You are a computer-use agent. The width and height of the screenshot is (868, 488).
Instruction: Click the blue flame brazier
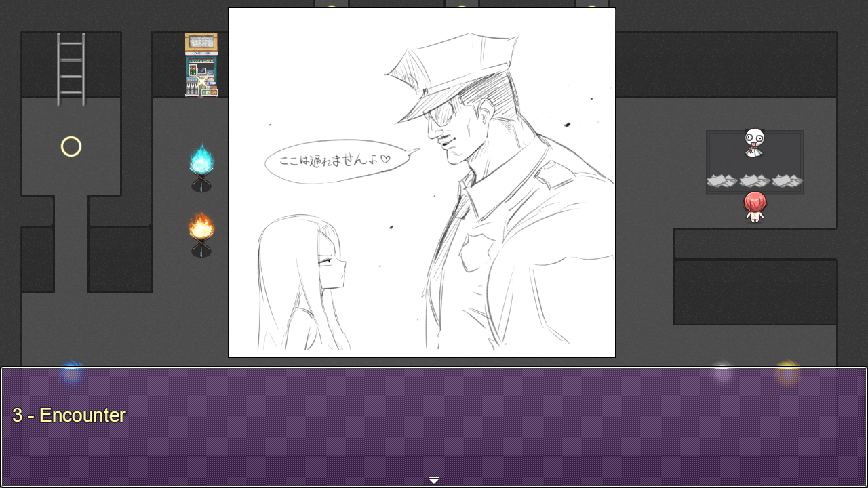[201, 168]
